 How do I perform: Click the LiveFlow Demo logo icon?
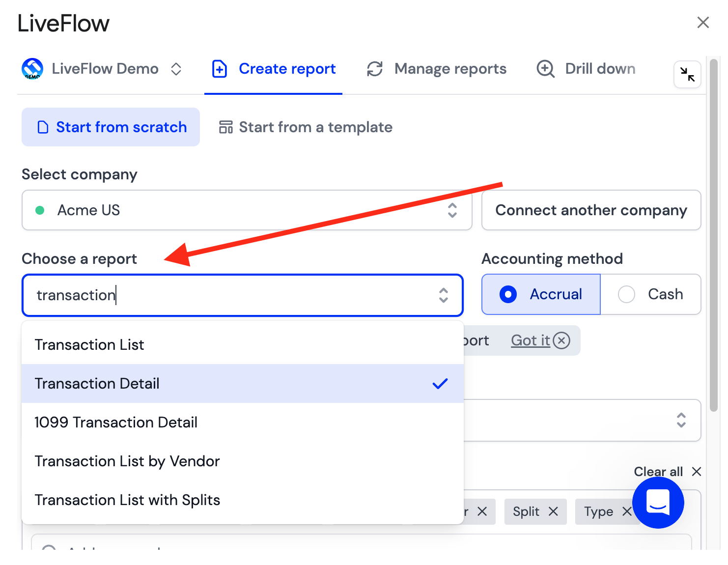[32, 69]
